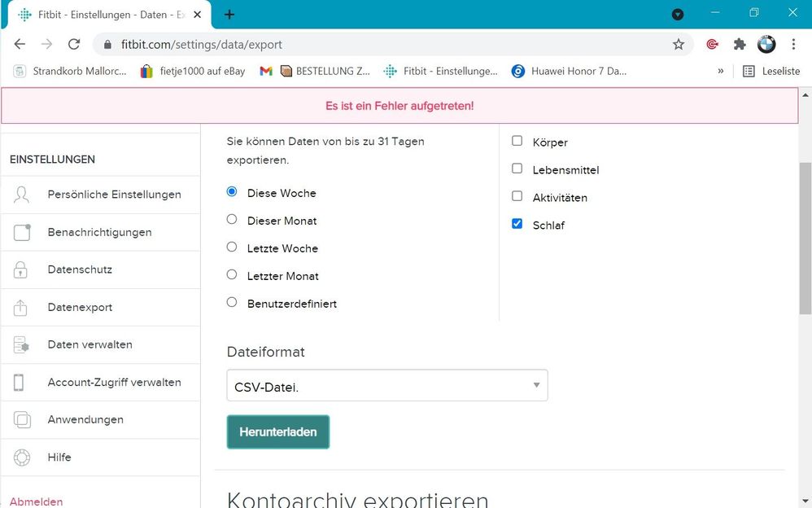Click the padlock icon beside Datenschutz

pos(20,269)
